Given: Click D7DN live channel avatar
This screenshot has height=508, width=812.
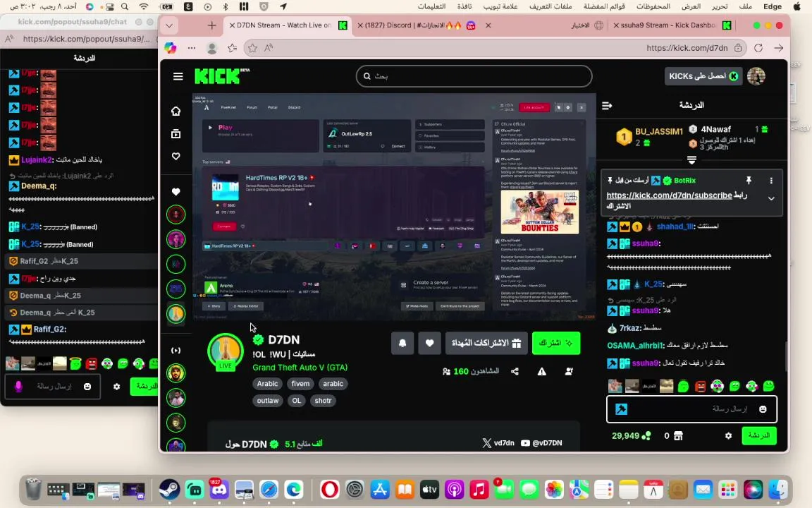Looking at the screenshot, I should 226,352.
